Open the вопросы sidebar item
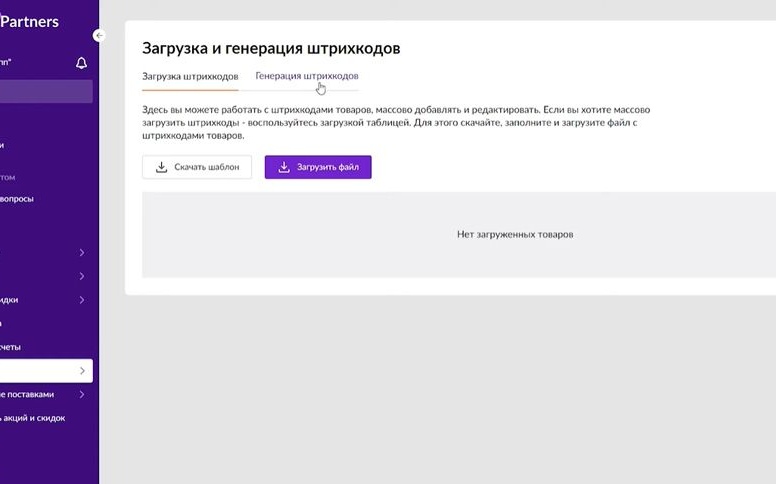Viewport: 776px width, 484px height. [17, 199]
